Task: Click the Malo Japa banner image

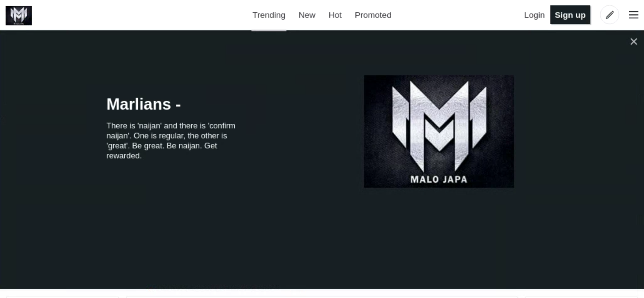Action: pos(438,131)
